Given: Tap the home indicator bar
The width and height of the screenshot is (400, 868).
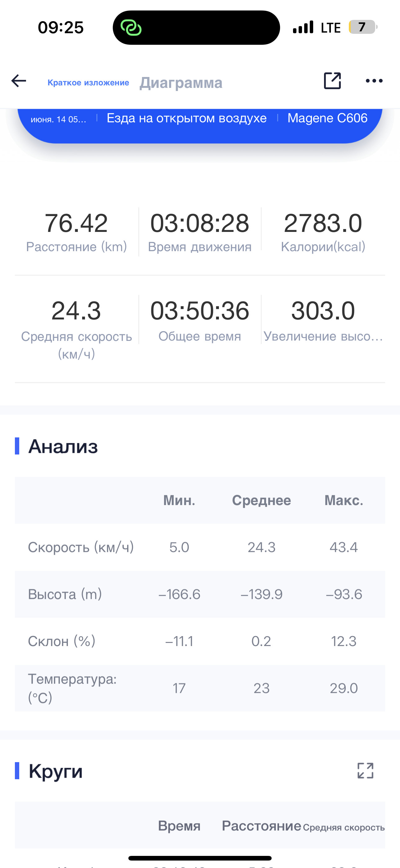Looking at the screenshot, I should [x=200, y=858].
